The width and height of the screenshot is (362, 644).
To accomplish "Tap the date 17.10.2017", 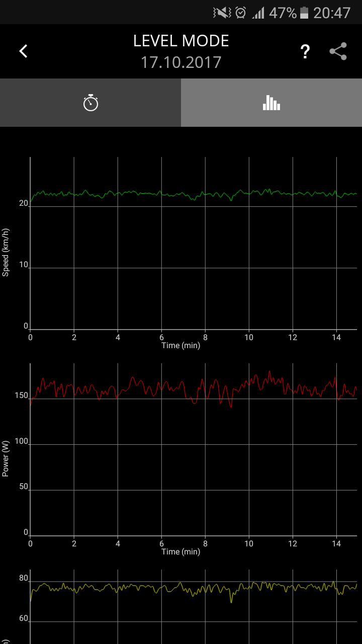I will (x=181, y=62).
